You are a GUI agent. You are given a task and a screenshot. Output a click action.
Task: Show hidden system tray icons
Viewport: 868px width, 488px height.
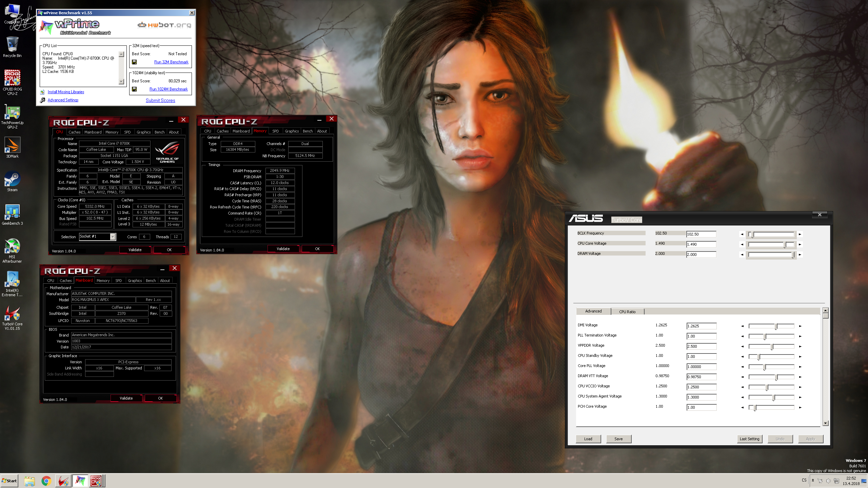[x=813, y=481]
